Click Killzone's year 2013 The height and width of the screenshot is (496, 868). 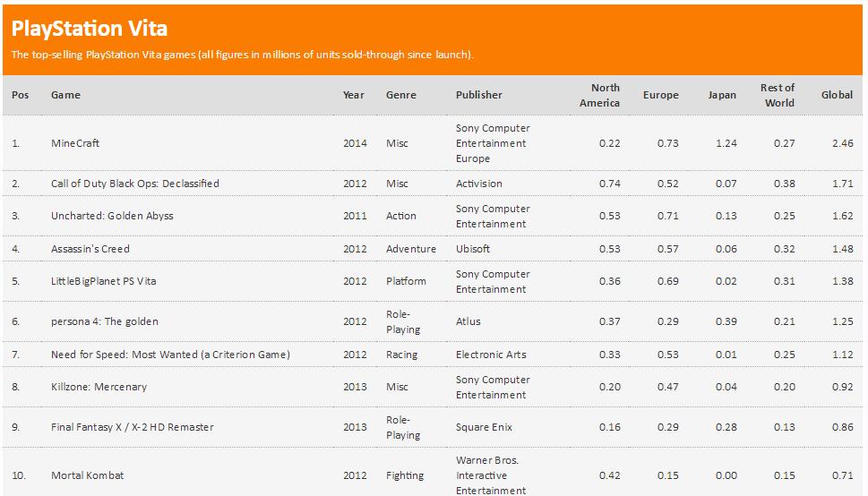pos(355,387)
